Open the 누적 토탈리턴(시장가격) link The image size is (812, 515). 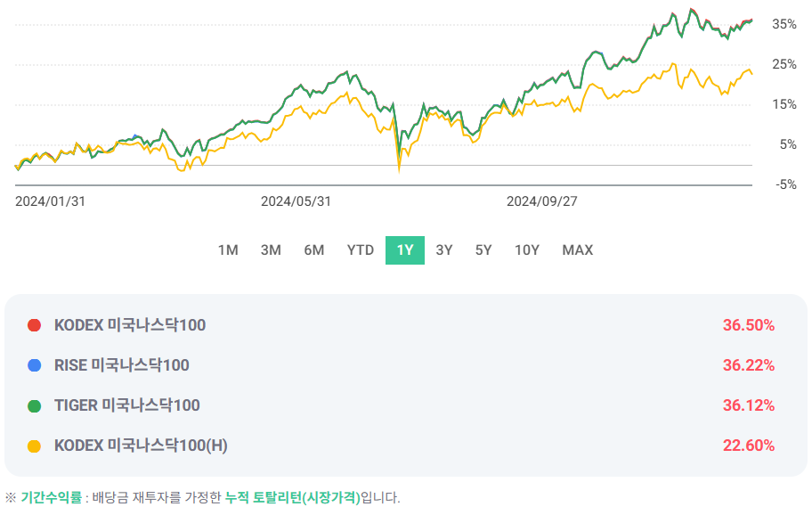(293, 498)
